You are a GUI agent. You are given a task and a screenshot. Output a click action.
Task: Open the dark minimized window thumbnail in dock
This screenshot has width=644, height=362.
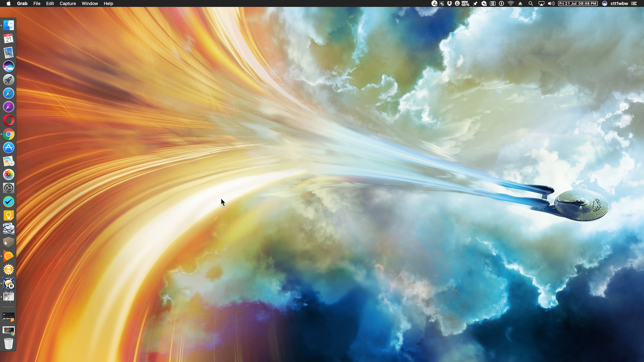pyautogui.click(x=8, y=317)
